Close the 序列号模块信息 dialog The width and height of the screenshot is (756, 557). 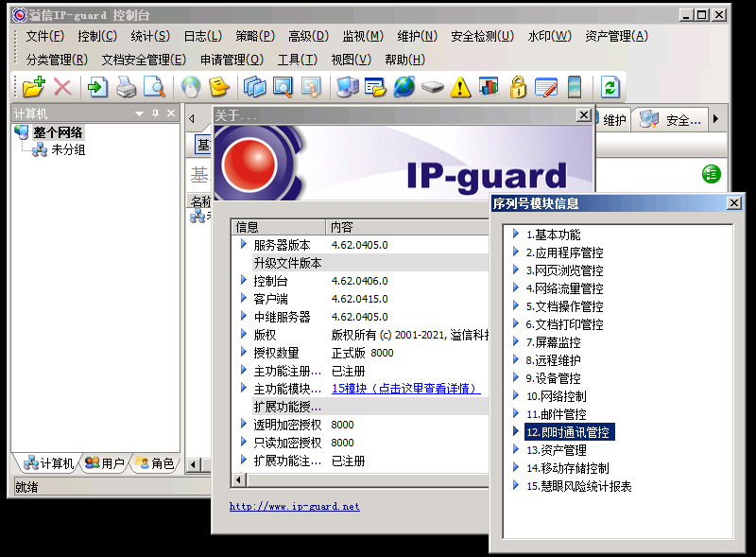point(734,203)
